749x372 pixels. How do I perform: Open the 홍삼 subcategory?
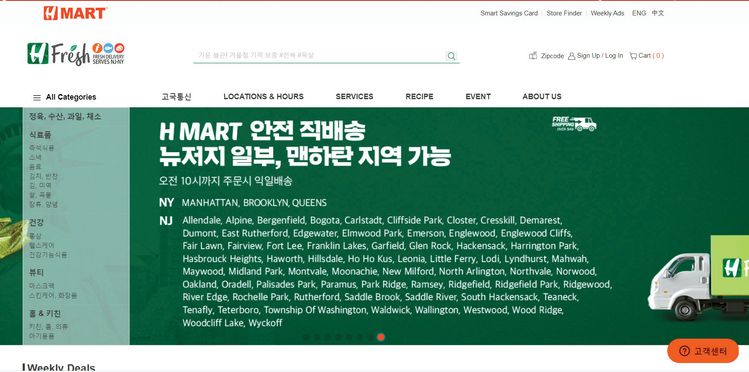(35, 236)
